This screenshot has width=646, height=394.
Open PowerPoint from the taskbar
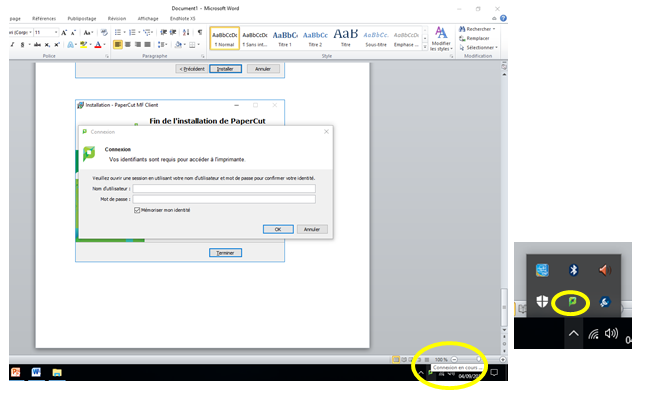(x=16, y=372)
